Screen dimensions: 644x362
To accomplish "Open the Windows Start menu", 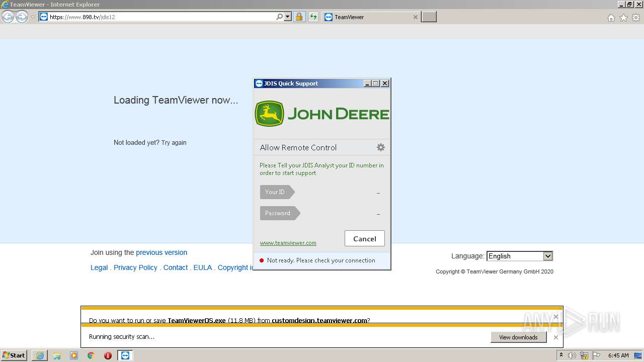I will pyautogui.click(x=14, y=355).
